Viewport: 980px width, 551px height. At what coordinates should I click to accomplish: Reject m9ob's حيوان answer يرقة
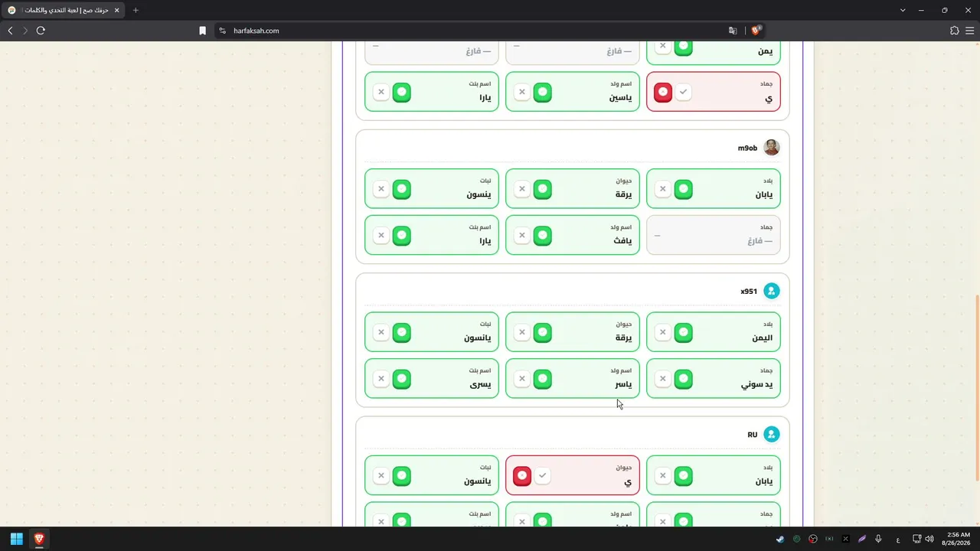pos(522,189)
